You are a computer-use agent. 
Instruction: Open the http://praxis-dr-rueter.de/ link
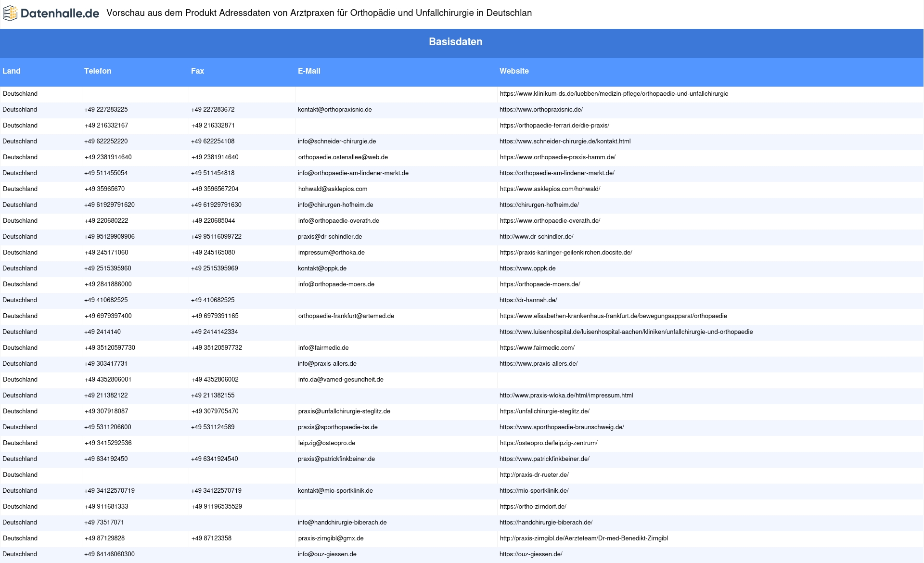pyautogui.click(x=534, y=475)
